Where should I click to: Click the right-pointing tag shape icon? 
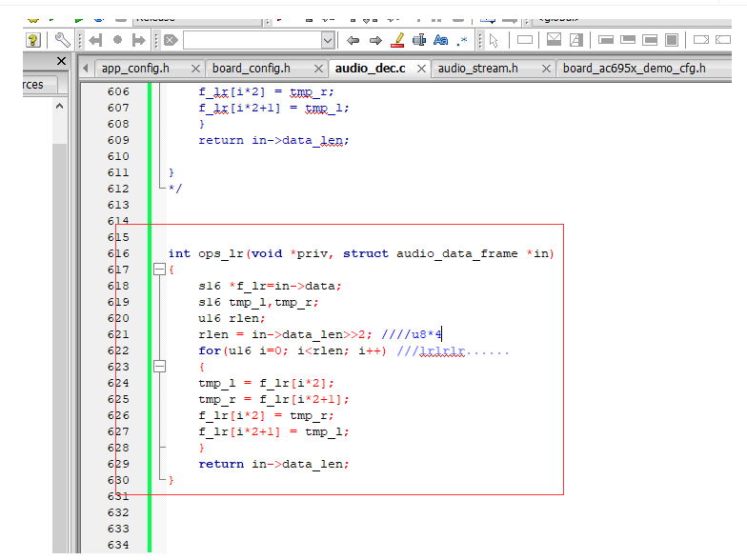pyautogui.click(x=701, y=40)
